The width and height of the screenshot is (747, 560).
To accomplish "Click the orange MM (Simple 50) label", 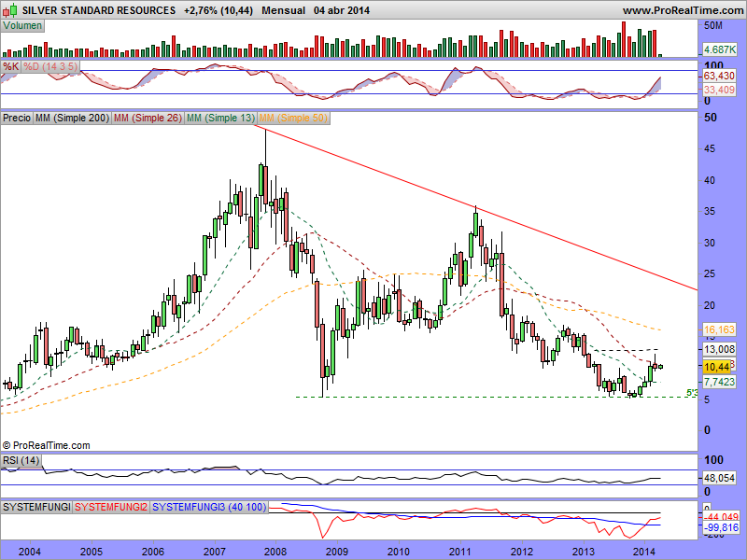I will [293, 119].
